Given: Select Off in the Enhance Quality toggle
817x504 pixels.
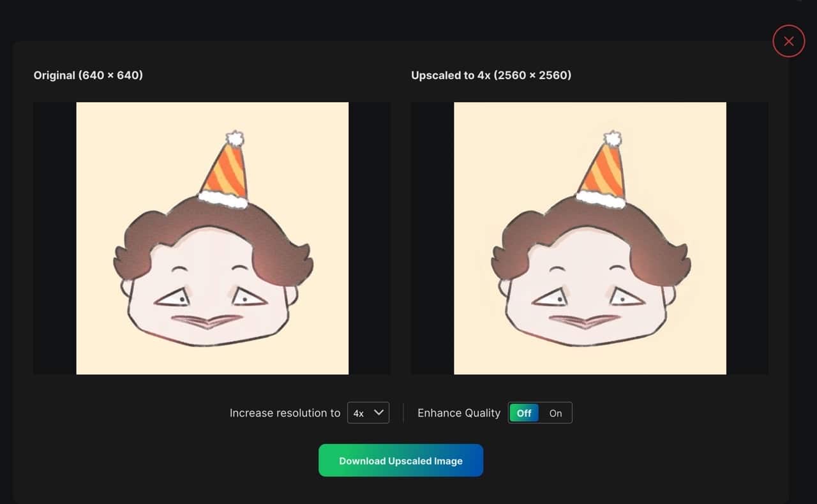Looking at the screenshot, I should (x=524, y=413).
